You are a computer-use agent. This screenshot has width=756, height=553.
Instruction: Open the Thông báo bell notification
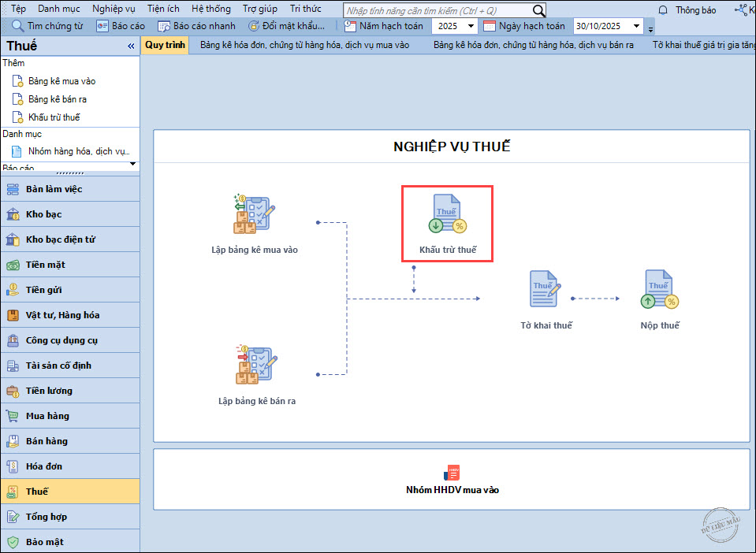(x=663, y=10)
